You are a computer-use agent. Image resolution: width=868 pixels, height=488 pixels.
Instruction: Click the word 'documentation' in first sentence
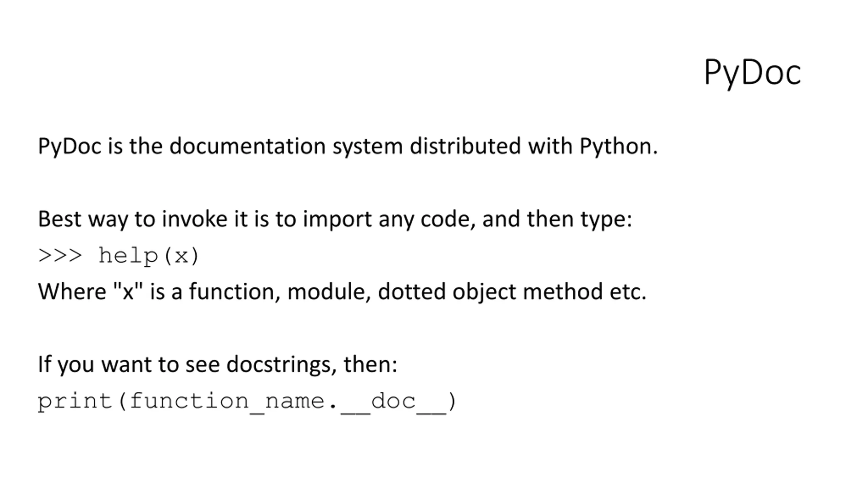pos(248,146)
